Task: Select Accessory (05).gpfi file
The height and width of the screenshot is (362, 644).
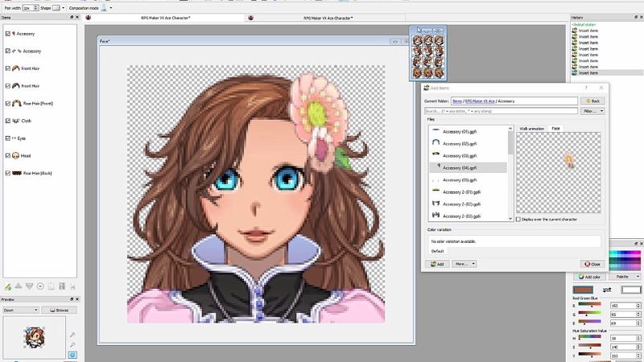Action: pos(468,179)
